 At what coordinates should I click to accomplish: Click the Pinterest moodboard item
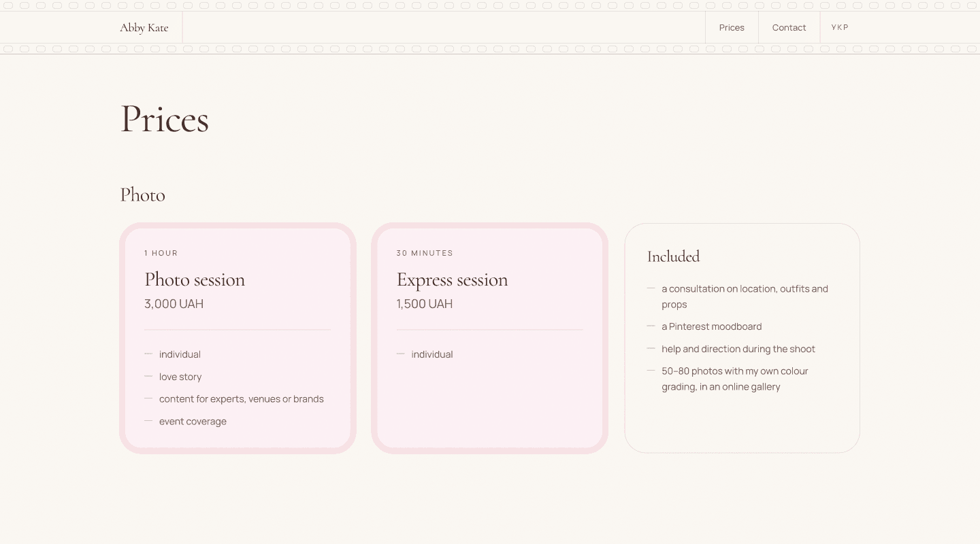click(712, 326)
